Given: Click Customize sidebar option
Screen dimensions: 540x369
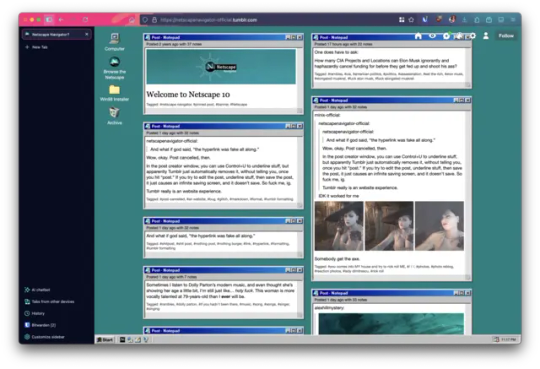Looking at the screenshot, I should [44, 337].
